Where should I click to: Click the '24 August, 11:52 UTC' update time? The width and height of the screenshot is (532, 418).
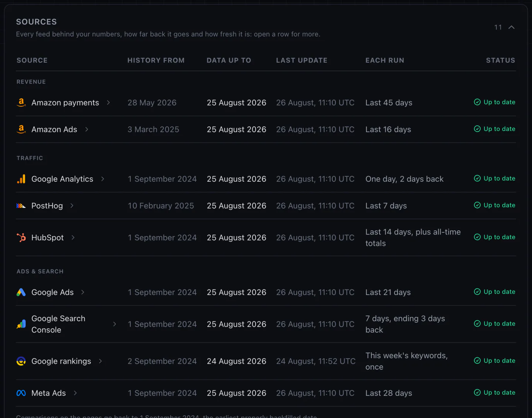316,361
